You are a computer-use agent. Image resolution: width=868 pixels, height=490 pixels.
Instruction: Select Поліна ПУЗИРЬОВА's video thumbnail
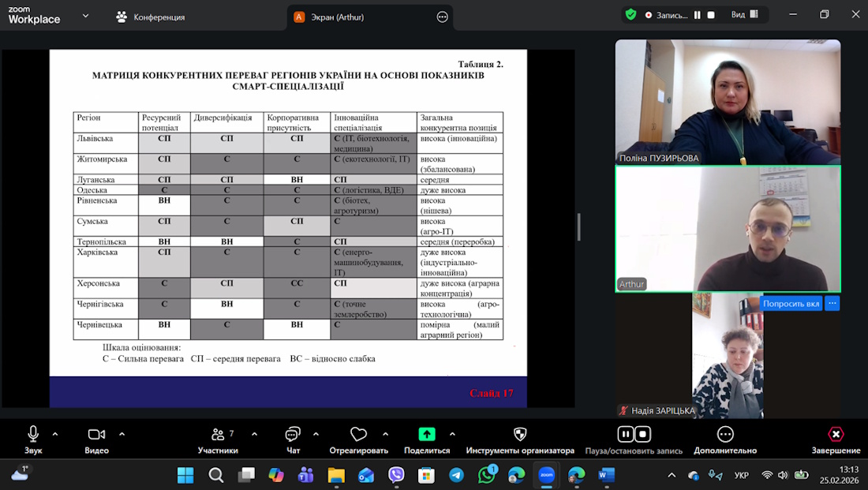pos(728,102)
